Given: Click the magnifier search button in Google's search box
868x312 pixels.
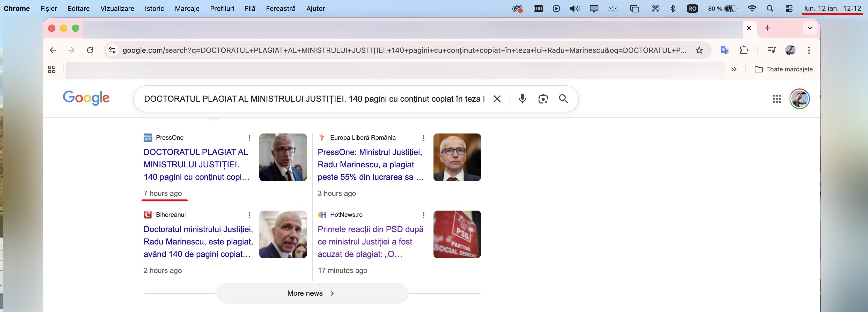Looking at the screenshot, I should pyautogui.click(x=563, y=99).
